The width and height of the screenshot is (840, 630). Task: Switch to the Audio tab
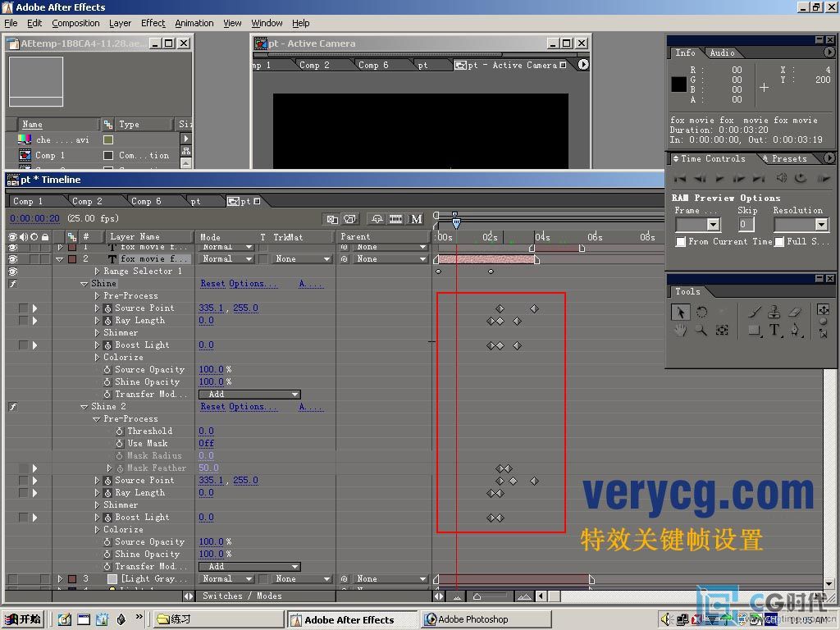click(722, 52)
